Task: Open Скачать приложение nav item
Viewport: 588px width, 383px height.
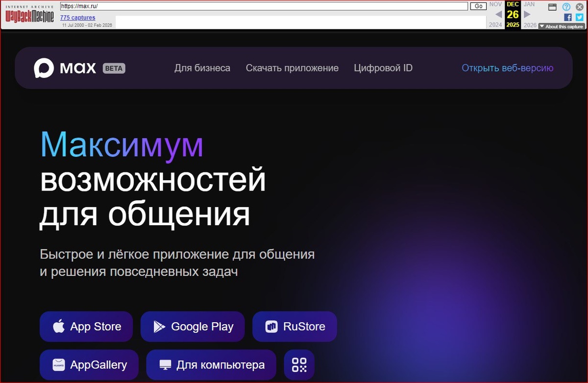Action: [x=292, y=68]
